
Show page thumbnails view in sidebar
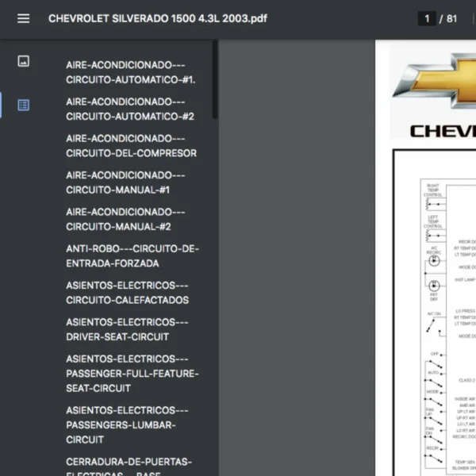coord(23,61)
